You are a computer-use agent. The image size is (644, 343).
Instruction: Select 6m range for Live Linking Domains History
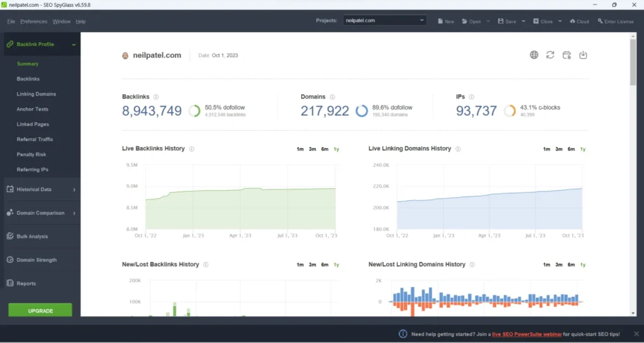[x=571, y=149]
